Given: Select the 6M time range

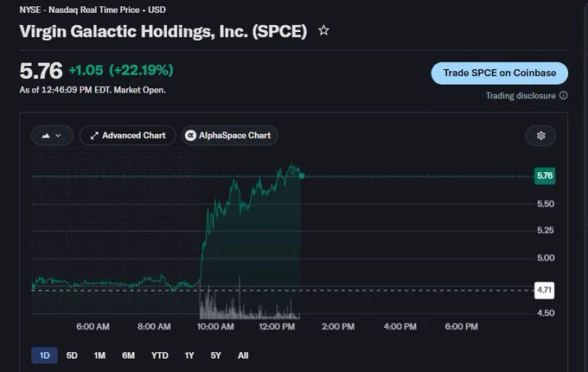Looking at the screenshot, I should pyautogui.click(x=128, y=355).
